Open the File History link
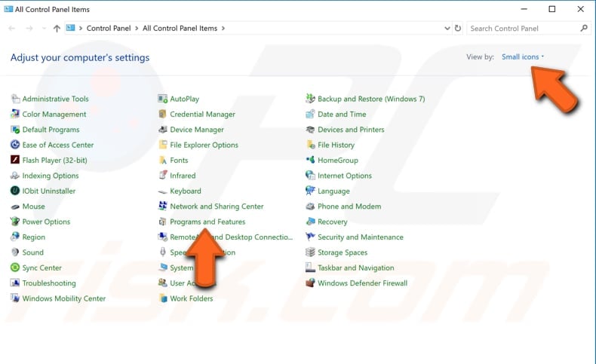Image resolution: width=596 pixels, height=364 pixels. 336,145
